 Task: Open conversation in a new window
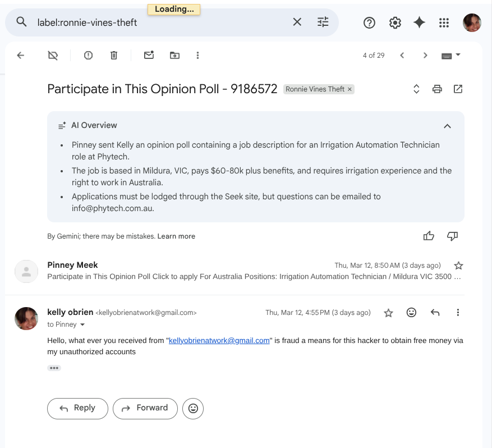[x=458, y=89]
